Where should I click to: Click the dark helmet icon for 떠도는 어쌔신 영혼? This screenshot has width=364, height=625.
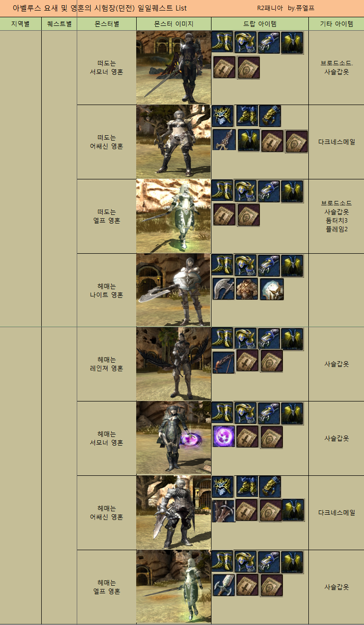click(223, 116)
